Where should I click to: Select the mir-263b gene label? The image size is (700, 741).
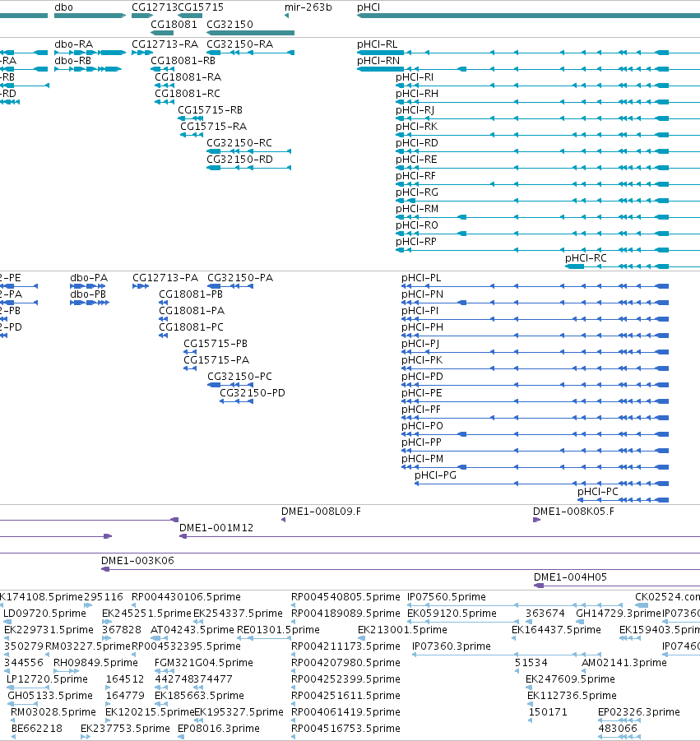pos(308,7)
